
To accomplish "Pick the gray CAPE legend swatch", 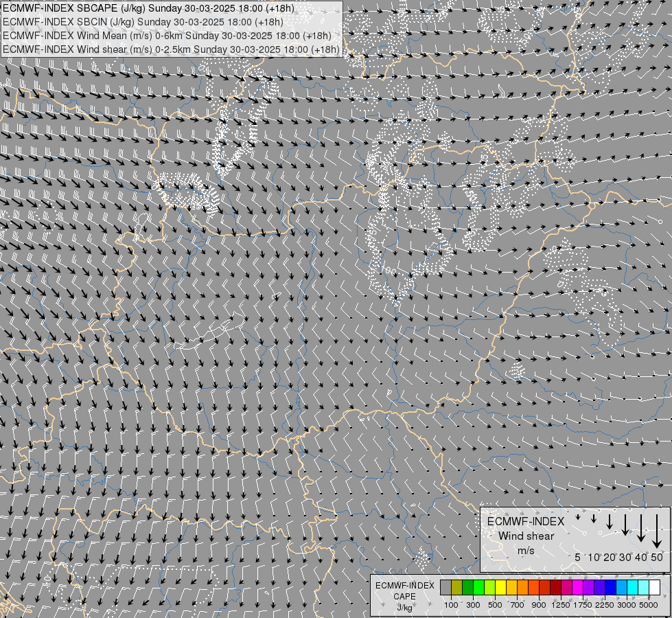I will click(x=445, y=588).
